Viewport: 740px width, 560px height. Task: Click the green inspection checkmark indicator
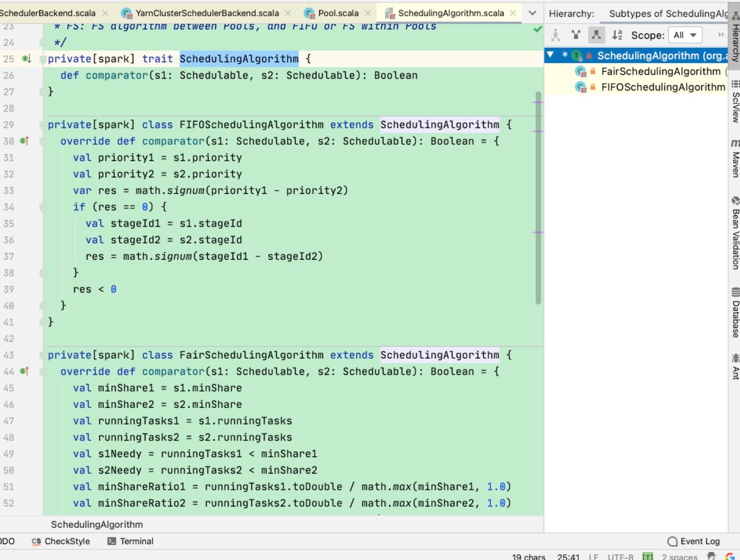[x=538, y=29]
